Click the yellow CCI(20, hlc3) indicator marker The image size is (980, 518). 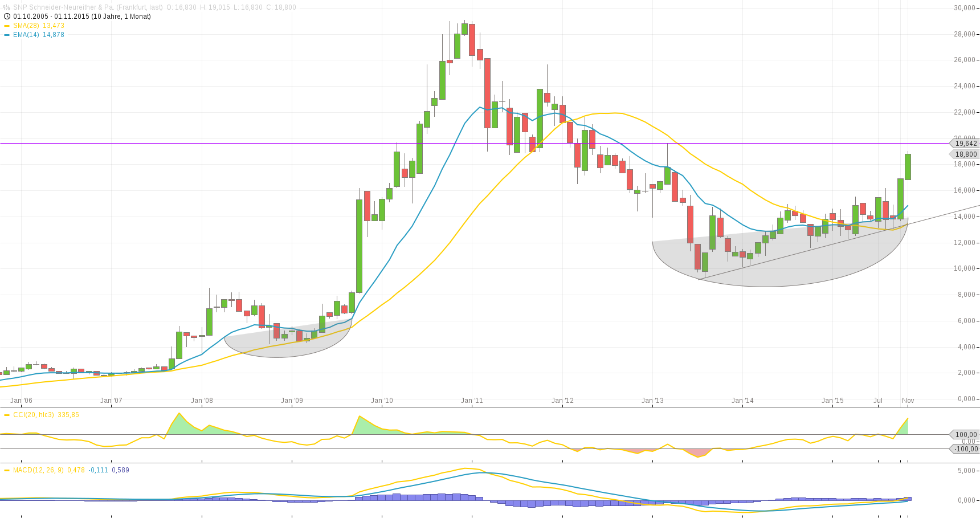7,415
